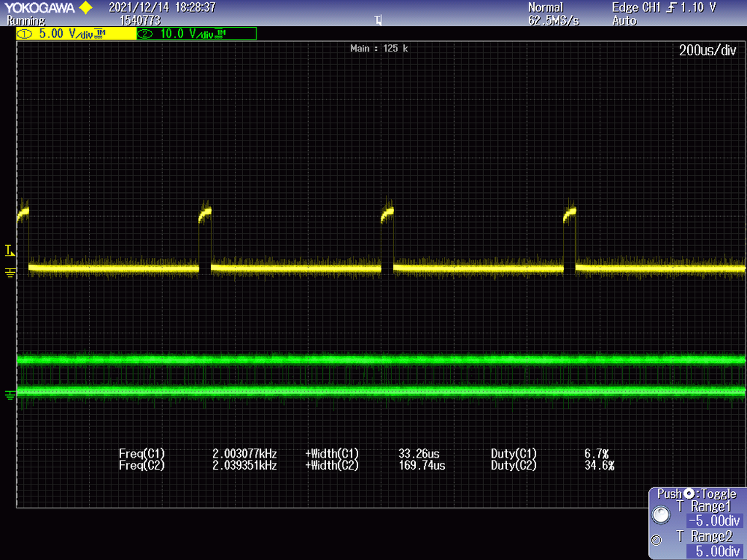Click the rotary knob icon beside Range1
This screenshot has height=560, width=747.
pyautogui.click(x=661, y=514)
